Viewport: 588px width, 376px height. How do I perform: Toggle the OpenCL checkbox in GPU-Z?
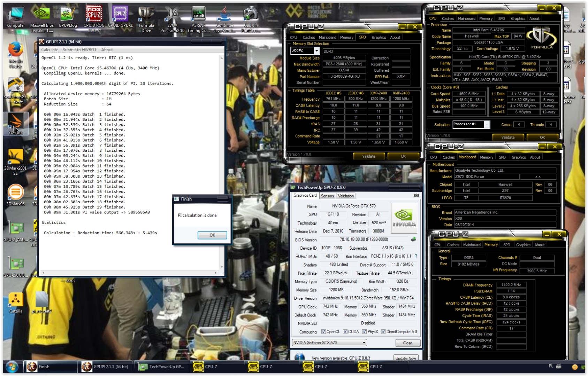(323, 332)
